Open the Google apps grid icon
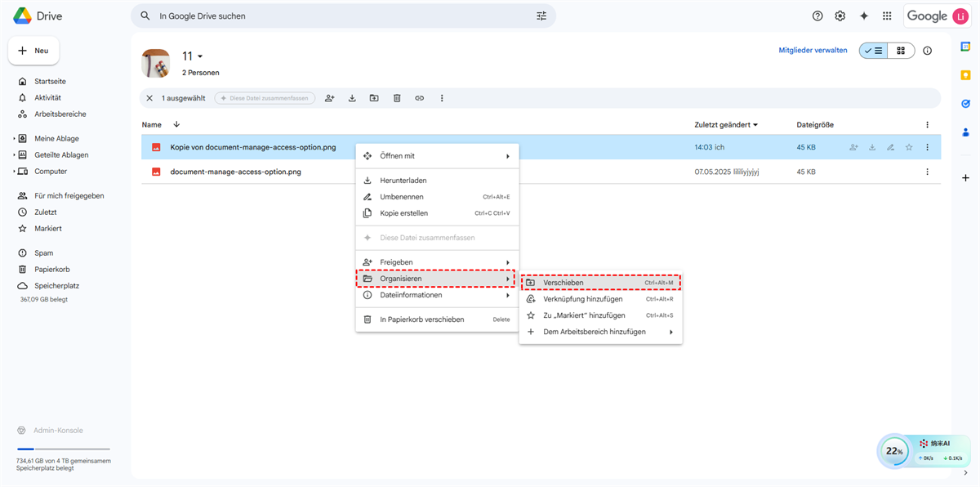 (887, 16)
